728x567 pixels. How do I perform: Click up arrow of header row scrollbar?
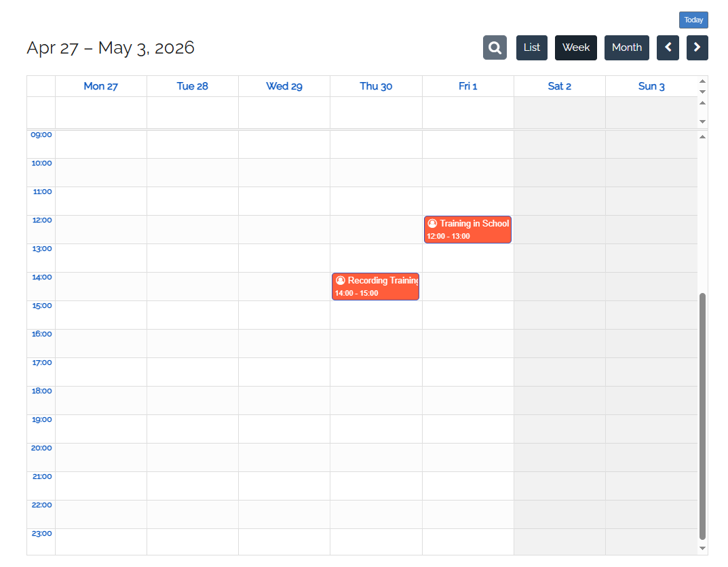pos(702,81)
